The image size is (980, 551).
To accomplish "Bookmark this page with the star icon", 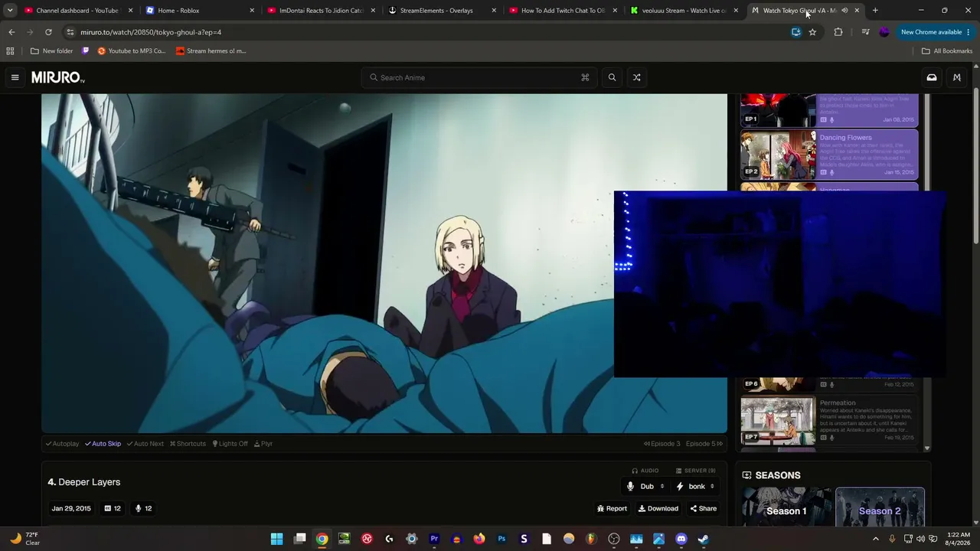I will click(812, 32).
